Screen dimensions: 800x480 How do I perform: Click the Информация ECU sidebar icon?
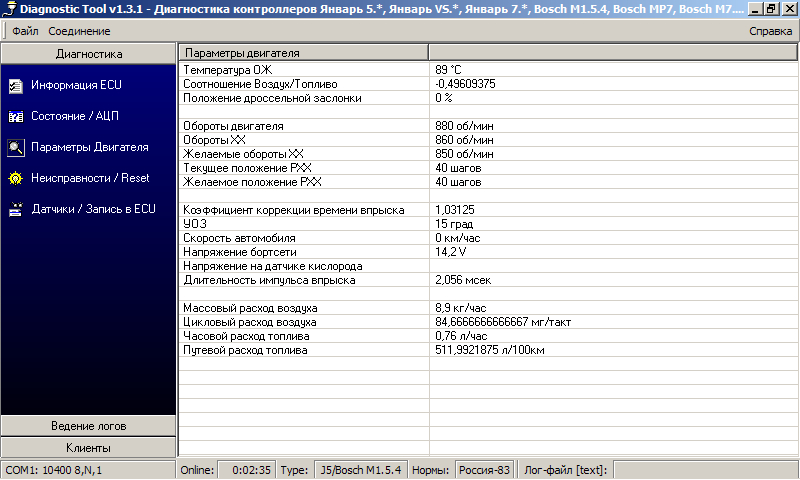pyautogui.click(x=15, y=86)
